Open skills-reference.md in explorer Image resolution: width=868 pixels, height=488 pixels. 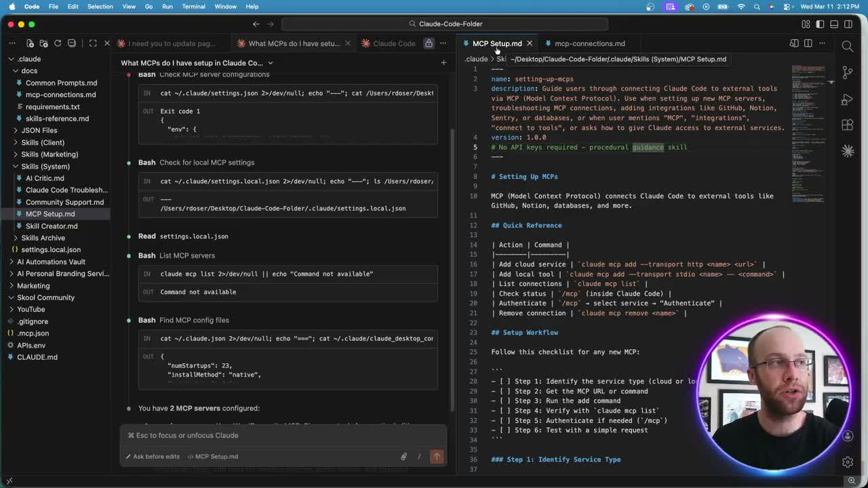coord(57,119)
